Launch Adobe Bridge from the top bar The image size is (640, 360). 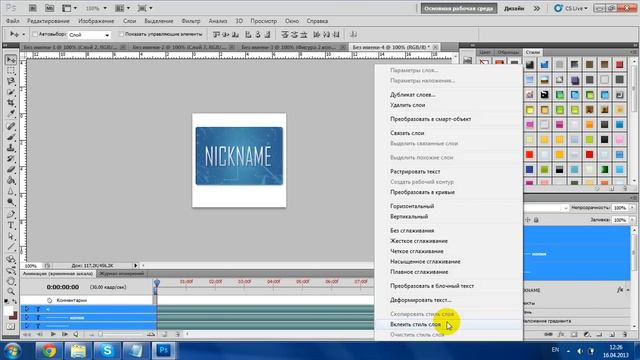pyautogui.click(x=33, y=8)
